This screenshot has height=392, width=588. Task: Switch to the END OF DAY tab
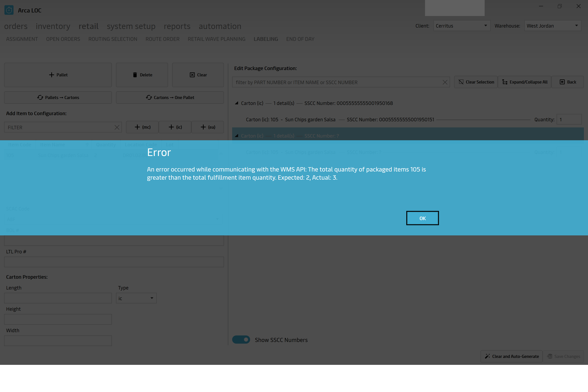click(300, 39)
